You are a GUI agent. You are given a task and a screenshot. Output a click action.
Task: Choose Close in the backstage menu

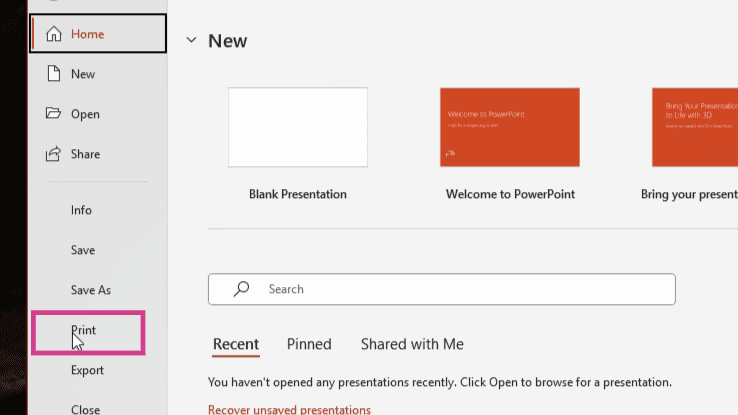point(85,409)
